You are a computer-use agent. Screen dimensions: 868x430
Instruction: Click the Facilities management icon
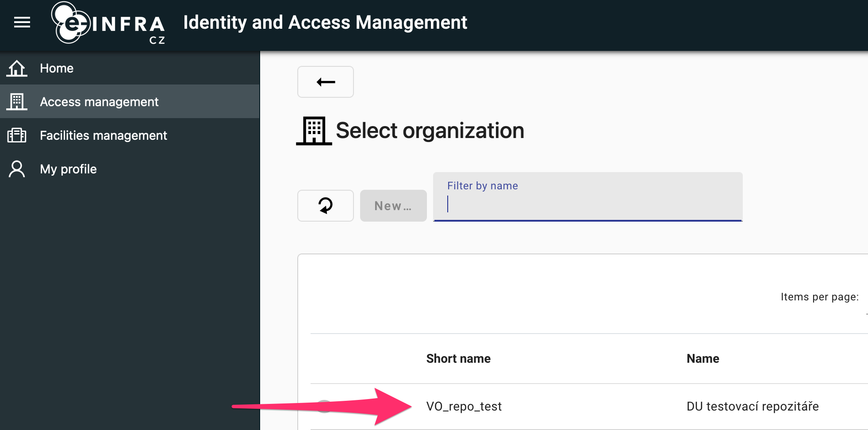coord(17,135)
